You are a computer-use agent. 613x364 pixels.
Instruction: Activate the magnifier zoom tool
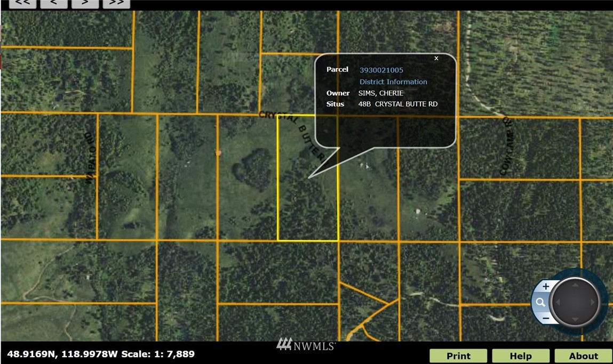click(x=540, y=302)
